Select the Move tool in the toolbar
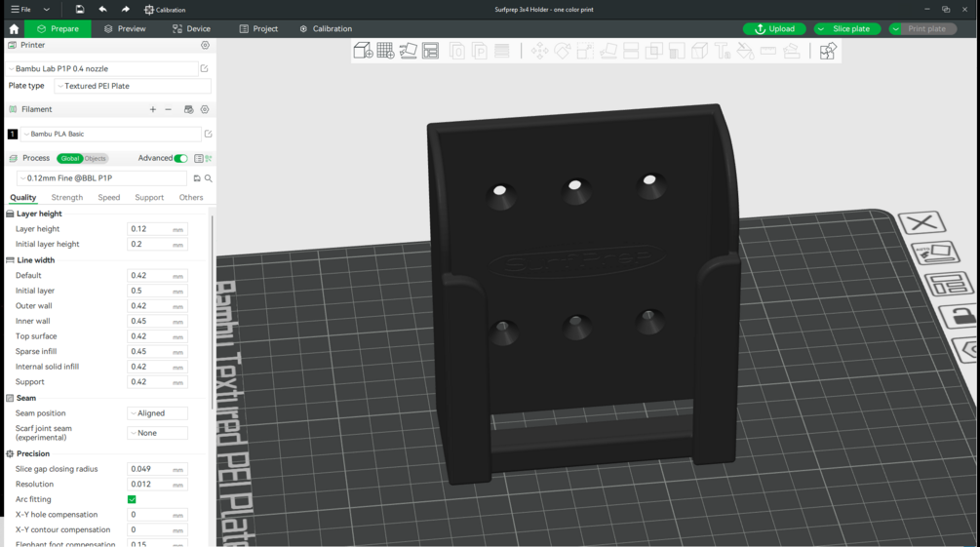This screenshot has height=547, width=980. (540, 51)
